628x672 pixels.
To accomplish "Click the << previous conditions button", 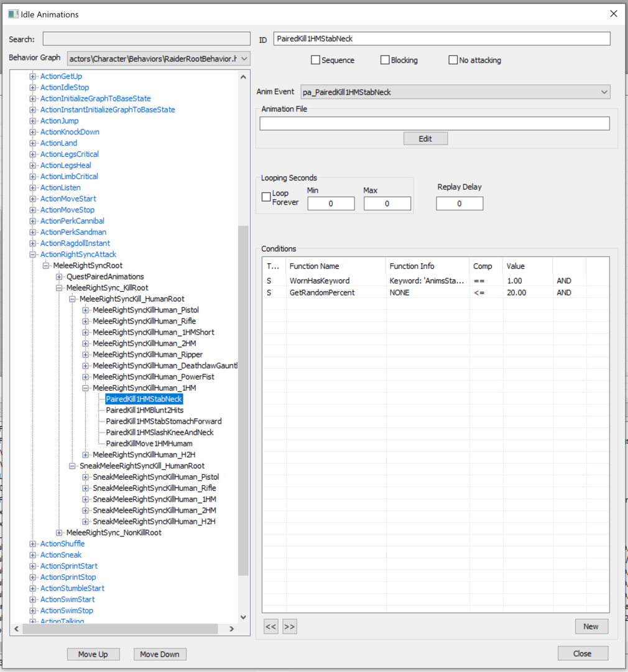I will click(x=270, y=627).
